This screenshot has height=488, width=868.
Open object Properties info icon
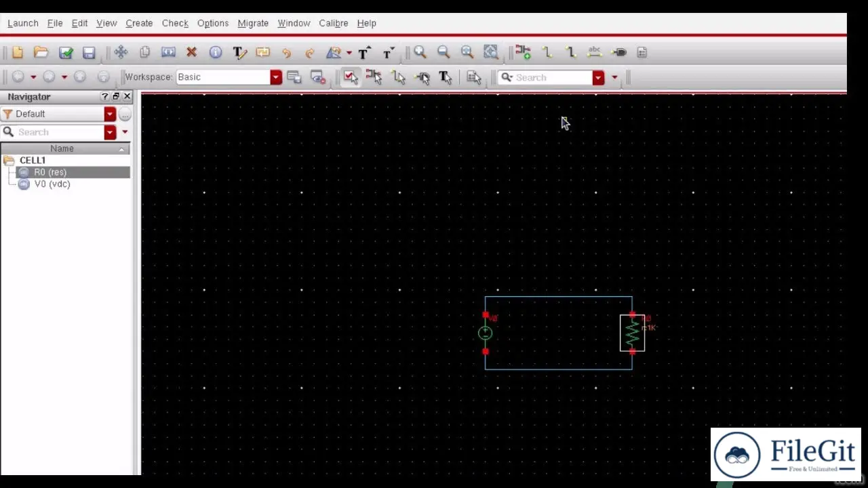[x=216, y=52]
